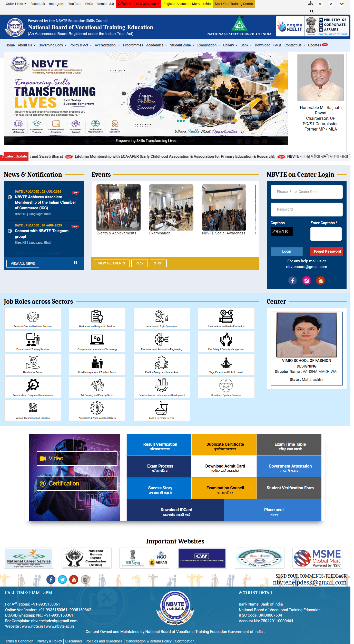The height and width of the screenshot is (644, 354).
Task: Open the footer Twitter icon
Action: [x=62, y=579]
